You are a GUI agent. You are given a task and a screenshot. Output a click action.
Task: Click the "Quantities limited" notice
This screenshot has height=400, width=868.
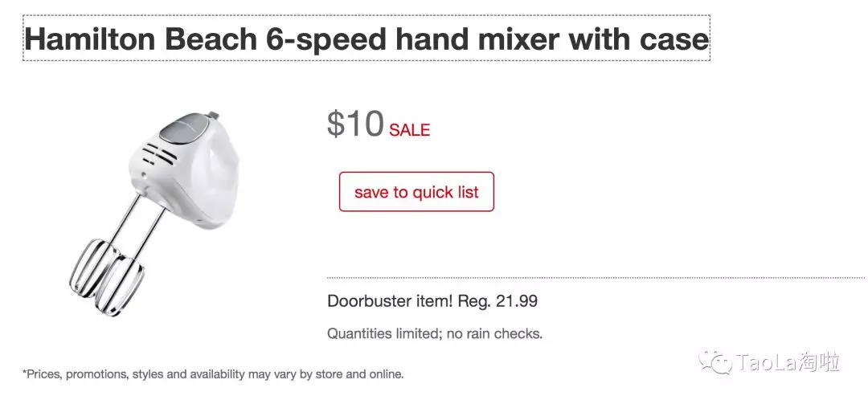click(381, 333)
